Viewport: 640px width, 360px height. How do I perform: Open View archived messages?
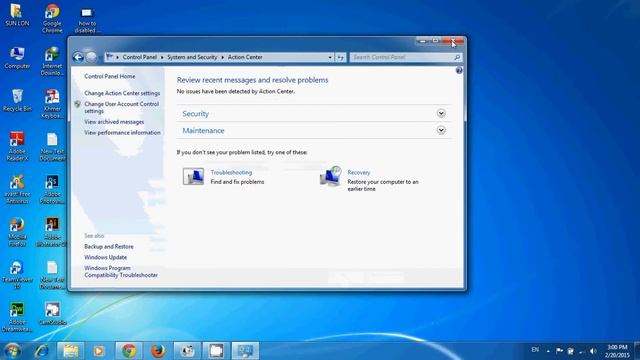pos(114,122)
